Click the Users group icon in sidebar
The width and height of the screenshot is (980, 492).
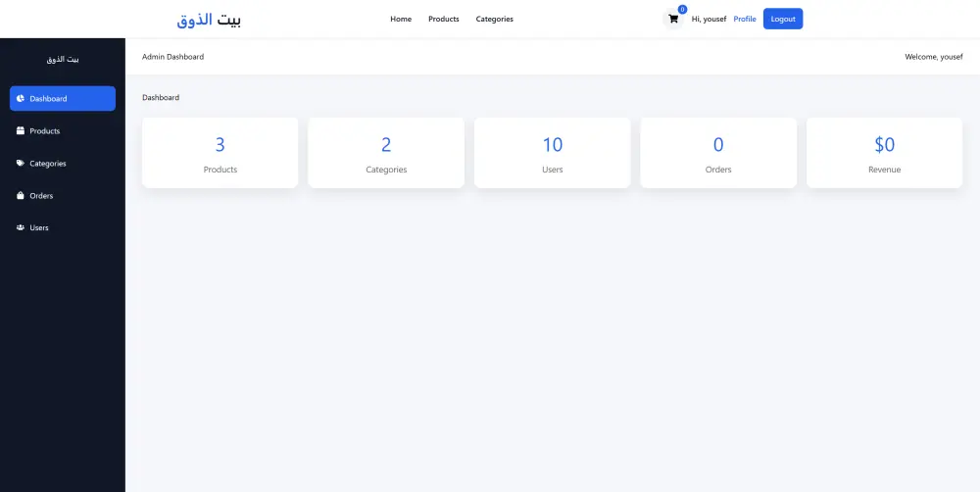click(x=21, y=227)
